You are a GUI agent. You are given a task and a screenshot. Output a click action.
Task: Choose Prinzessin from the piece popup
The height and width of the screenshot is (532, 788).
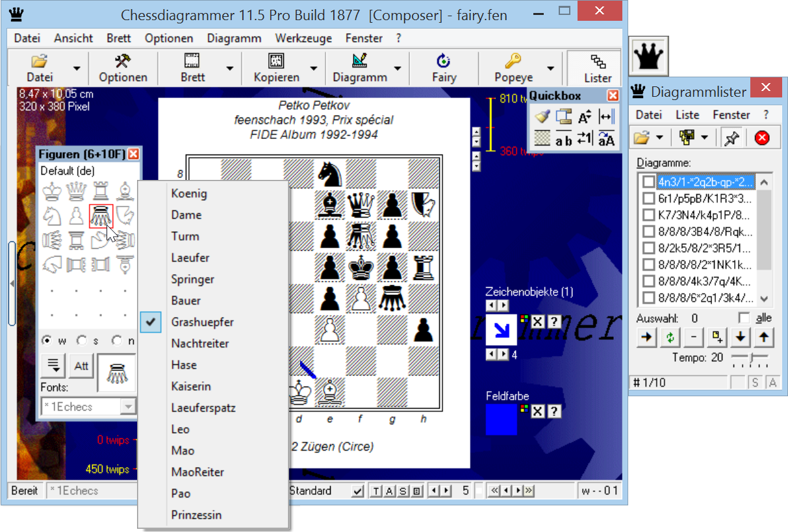click(196, 515)
